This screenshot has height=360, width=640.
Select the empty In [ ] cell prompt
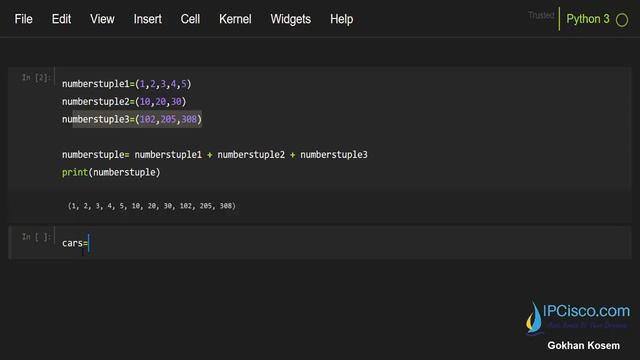(35, 237)
